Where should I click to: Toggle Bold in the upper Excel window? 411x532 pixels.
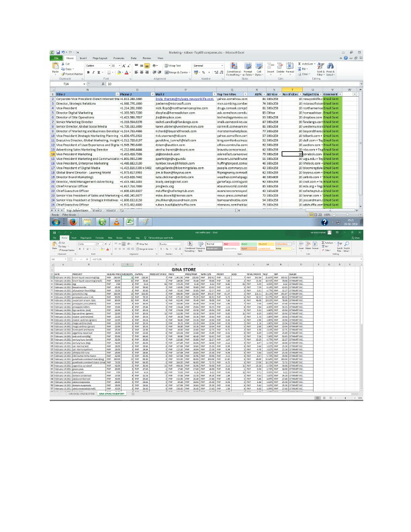coord(88,73)
